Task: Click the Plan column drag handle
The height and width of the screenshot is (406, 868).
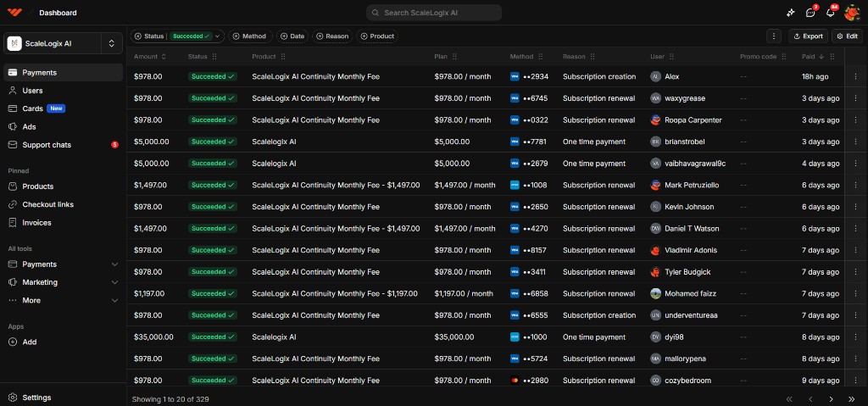Action: pyautogui.click(x=454, y=57)
